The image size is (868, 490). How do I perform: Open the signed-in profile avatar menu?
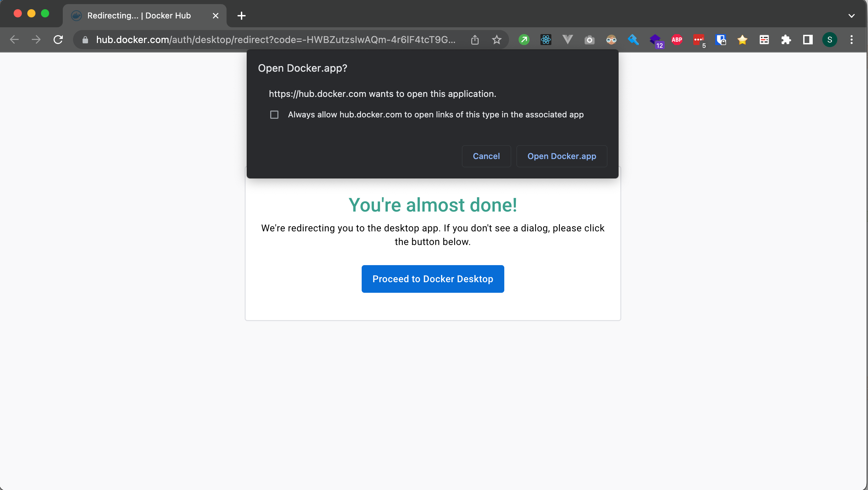pyautogui.click(x=830, y=40)
